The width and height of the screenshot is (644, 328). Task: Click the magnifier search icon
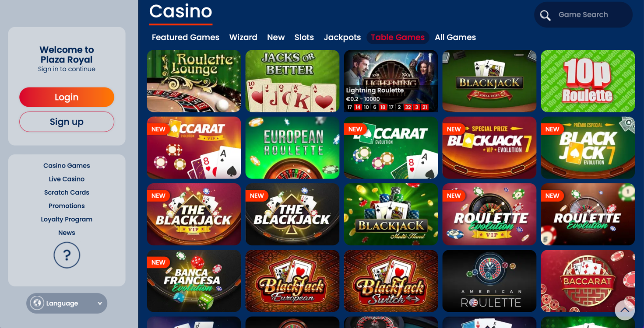click(545, 15)
